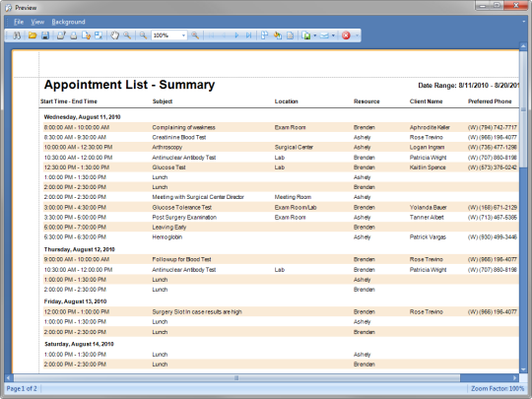Open a document with the folder icon

click(33, 35)
